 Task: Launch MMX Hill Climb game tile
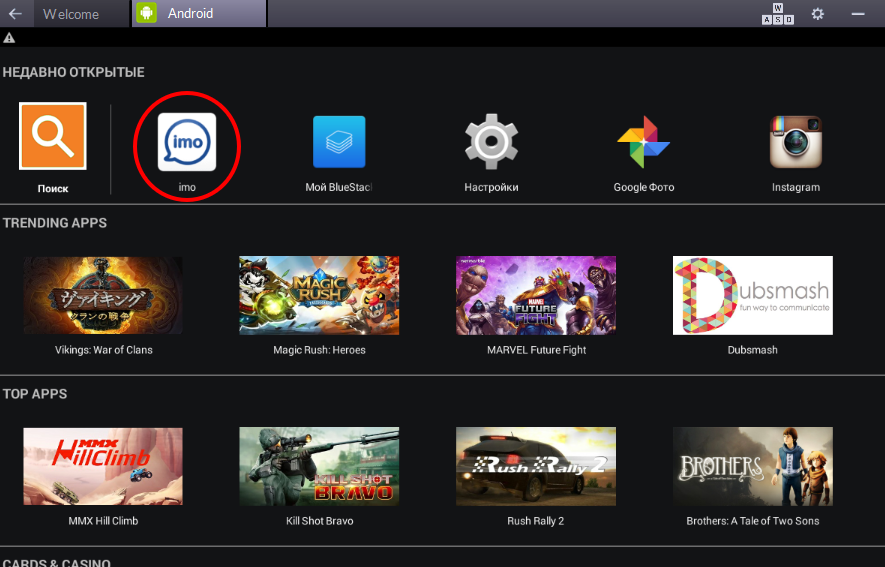pyautogui.click(x=103, y=466)
